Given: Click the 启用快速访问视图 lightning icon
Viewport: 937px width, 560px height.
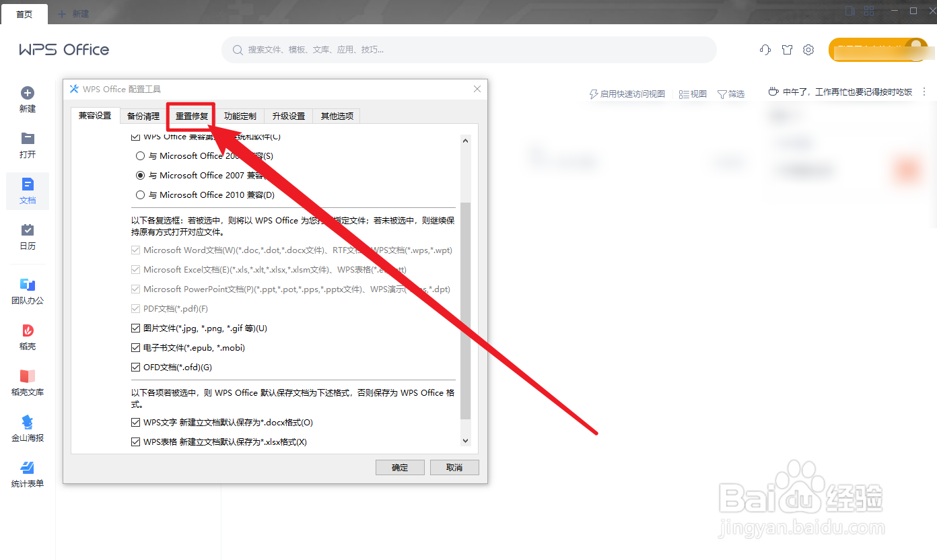Looking at the screenshot, I should (594, 94).
